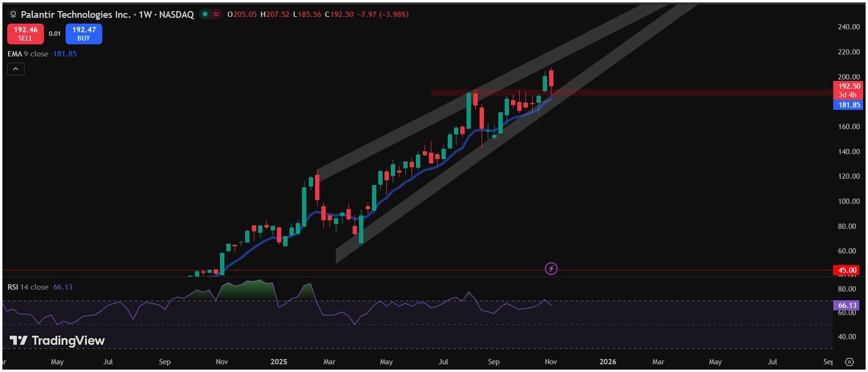Viewport: 868px width, 372px height.
Task: Click the 192.50 current price label
Action: point(848,87)
